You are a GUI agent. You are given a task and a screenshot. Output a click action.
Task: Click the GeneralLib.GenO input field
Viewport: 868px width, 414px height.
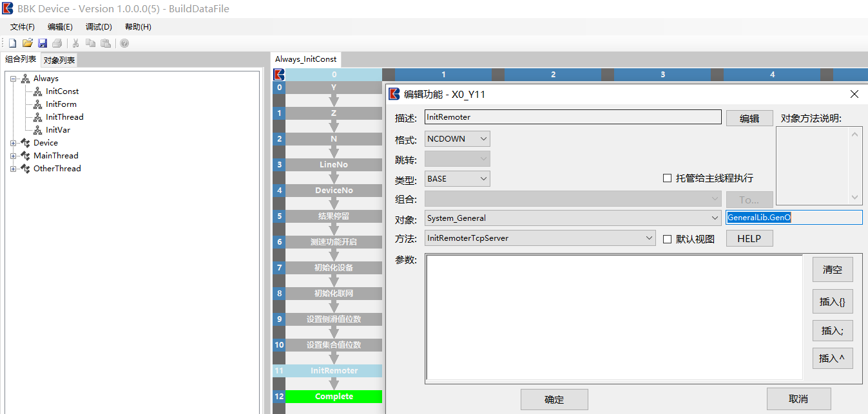tap(794, 218)
